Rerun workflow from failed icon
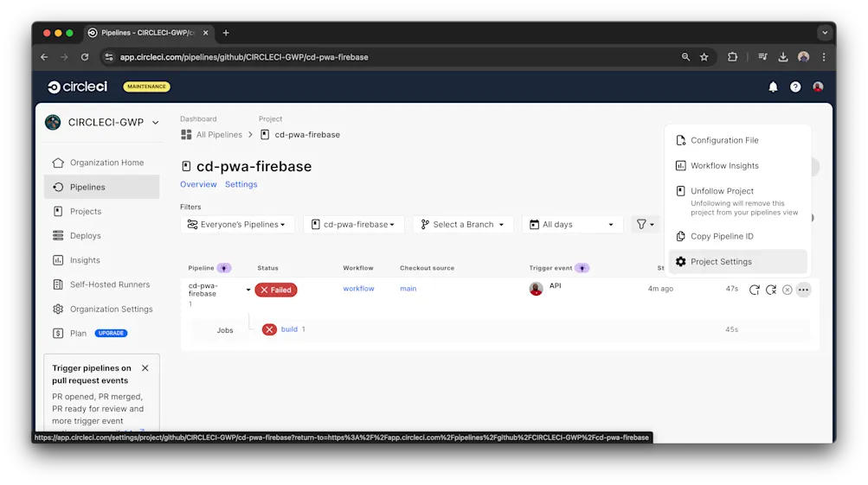The height and width of the screenshot is (485, 868). tap(770, 290)
